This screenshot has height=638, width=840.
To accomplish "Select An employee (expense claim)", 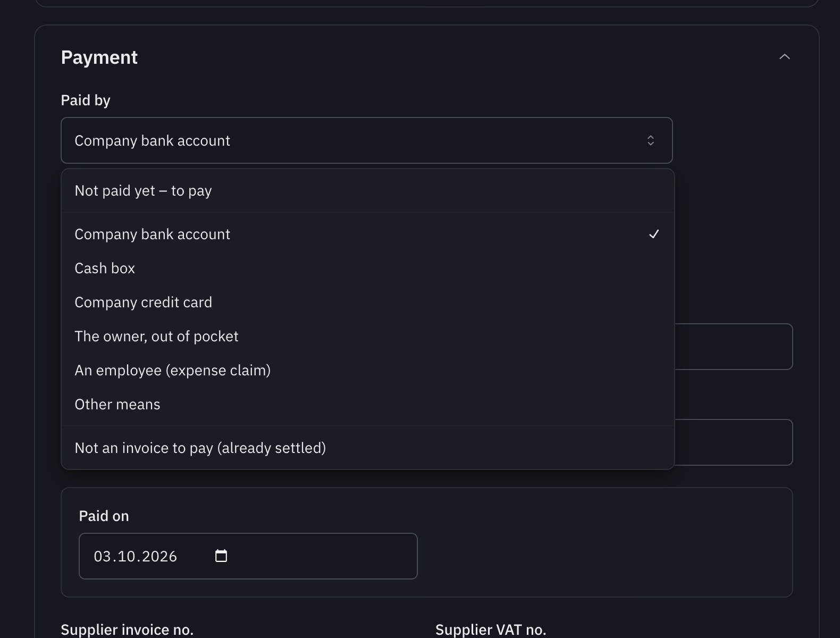I will 368,371.
